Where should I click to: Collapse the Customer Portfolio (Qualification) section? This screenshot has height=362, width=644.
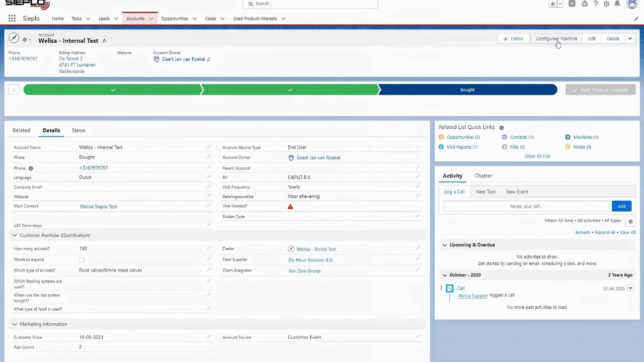[x=15, y=235]
